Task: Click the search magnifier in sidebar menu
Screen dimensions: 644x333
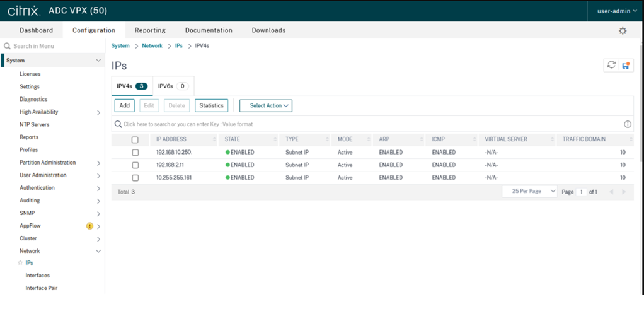Action: click(x=8, y=46)
